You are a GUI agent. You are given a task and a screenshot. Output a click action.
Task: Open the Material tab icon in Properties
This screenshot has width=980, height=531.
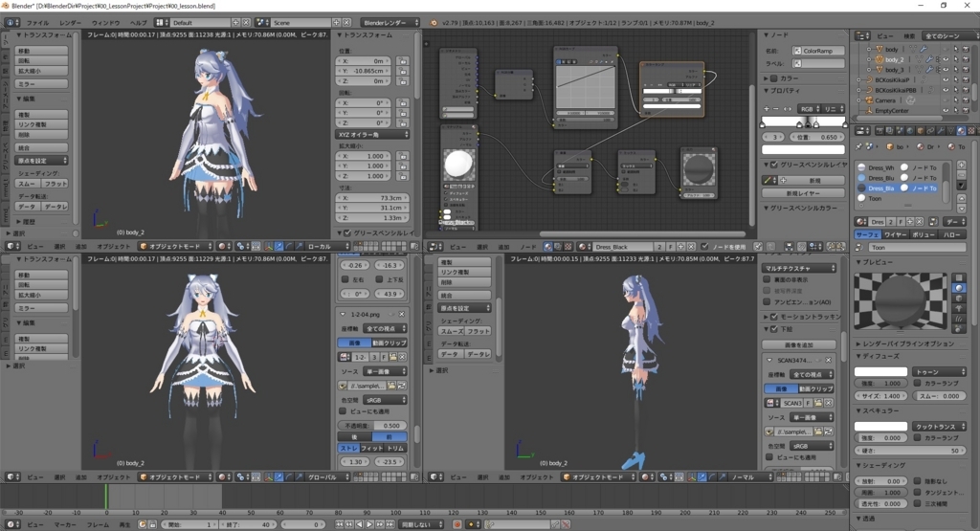point(961,130)
